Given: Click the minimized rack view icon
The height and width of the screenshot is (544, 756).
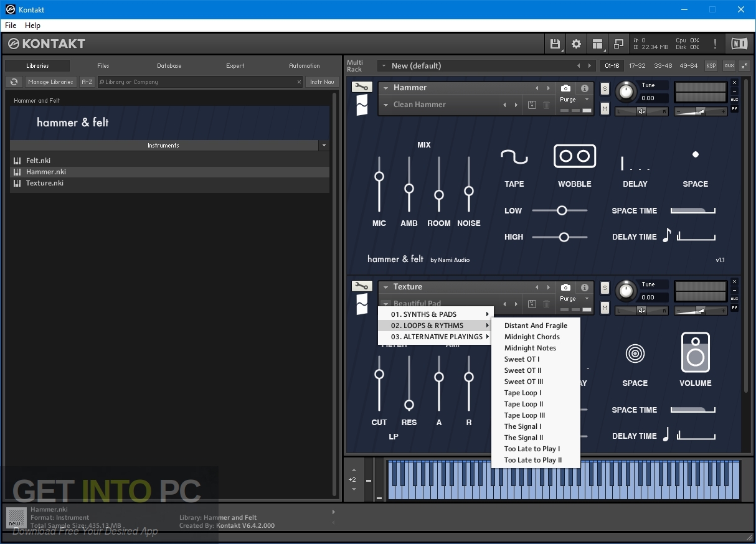Looking at the screenshot, I should pyautogui.click(x=618, y=44).
